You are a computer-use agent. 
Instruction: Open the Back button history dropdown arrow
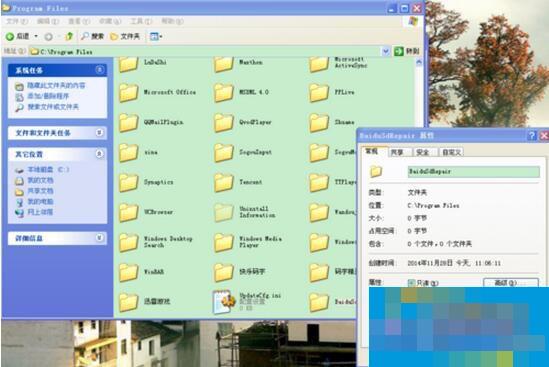point(36,36)
